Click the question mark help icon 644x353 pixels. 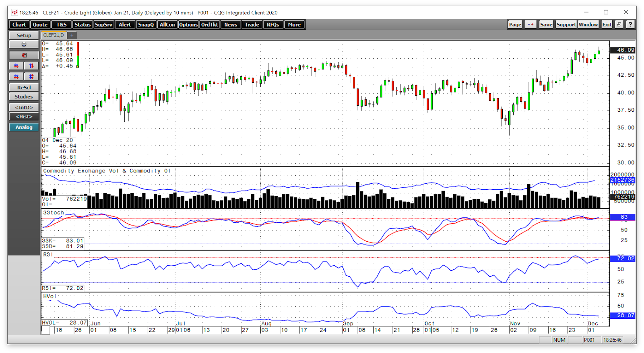pos(630,25)
